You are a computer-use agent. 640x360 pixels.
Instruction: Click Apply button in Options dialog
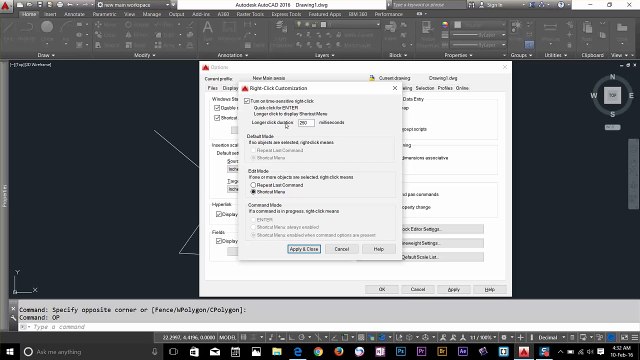point(453,289)
